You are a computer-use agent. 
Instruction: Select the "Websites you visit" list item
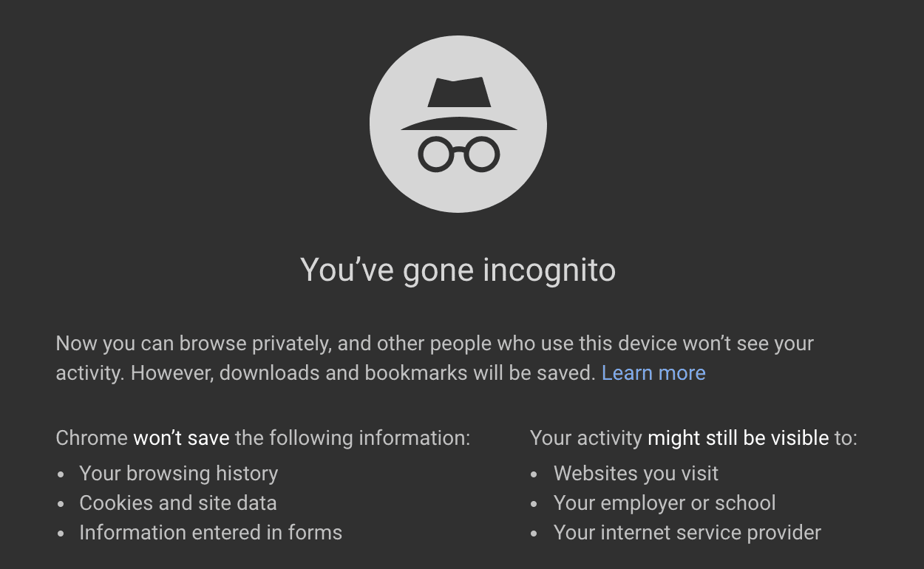click(636, 474)
